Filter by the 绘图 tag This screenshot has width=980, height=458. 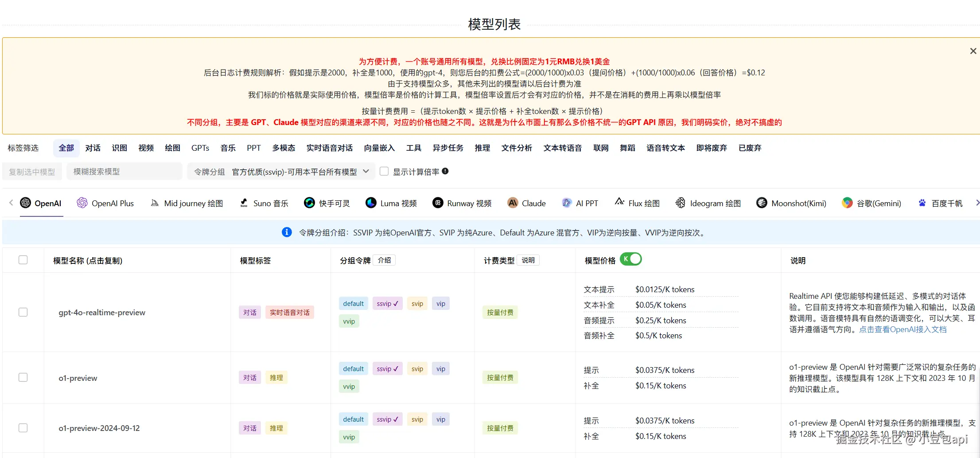(173, 148)
